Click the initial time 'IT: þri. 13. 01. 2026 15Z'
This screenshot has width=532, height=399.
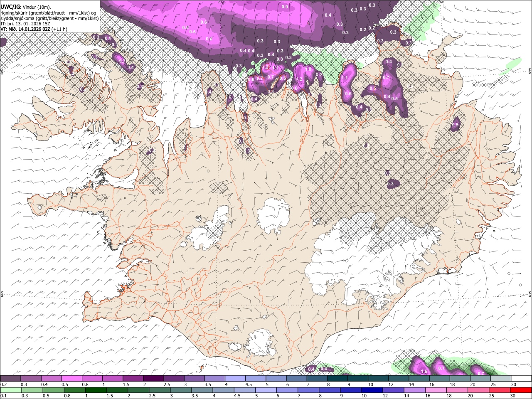pos(25,24)
